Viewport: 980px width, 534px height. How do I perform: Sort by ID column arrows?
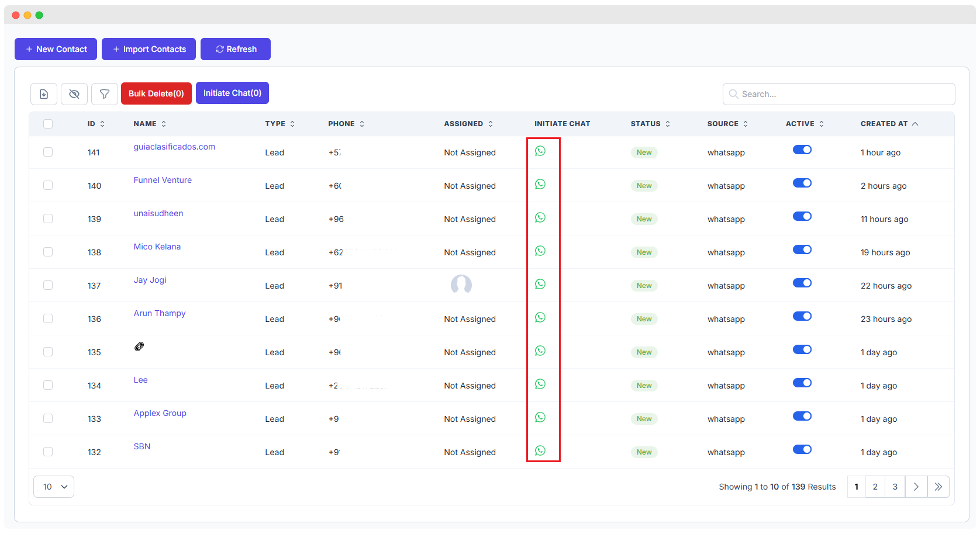click(102, 124)
